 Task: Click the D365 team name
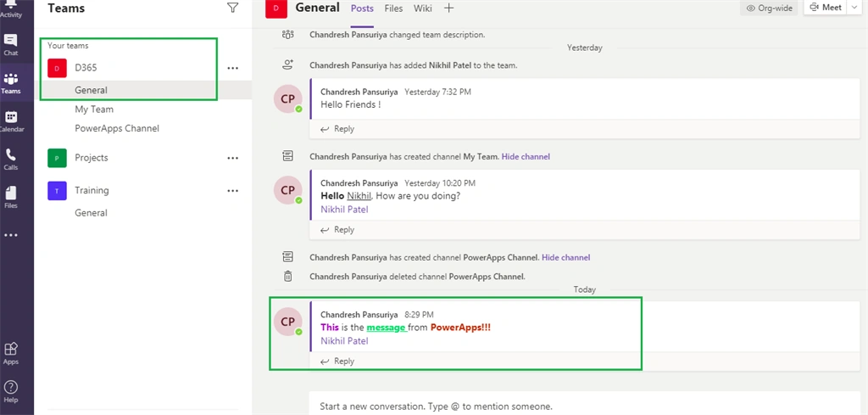click(x=86, y=68)
